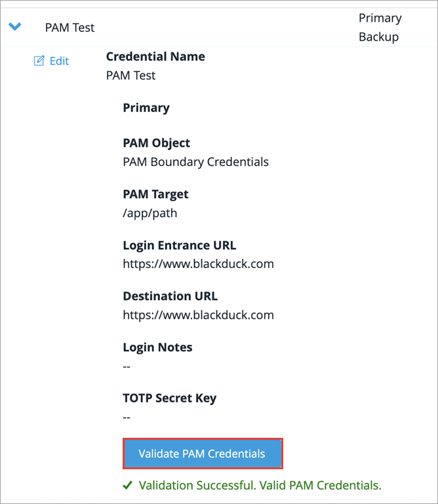Click the Destination URL value
The height and width of the screenshot is (504, 438).
point(198,315)
